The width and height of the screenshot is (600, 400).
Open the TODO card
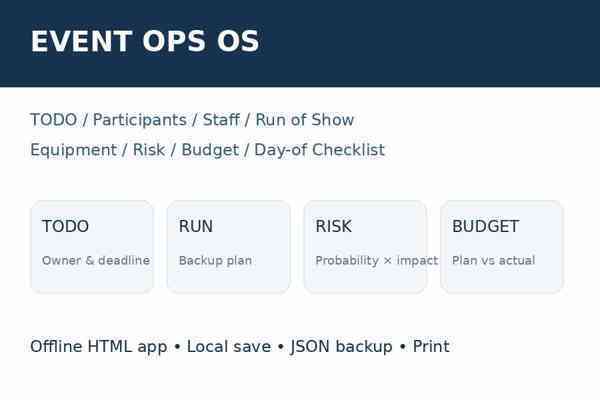pyautogui.click(x=92, y=247)
